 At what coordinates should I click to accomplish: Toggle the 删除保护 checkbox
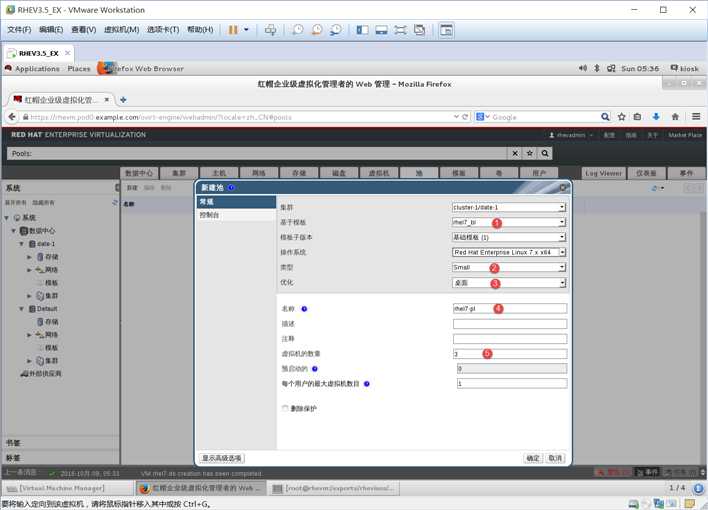285,408
